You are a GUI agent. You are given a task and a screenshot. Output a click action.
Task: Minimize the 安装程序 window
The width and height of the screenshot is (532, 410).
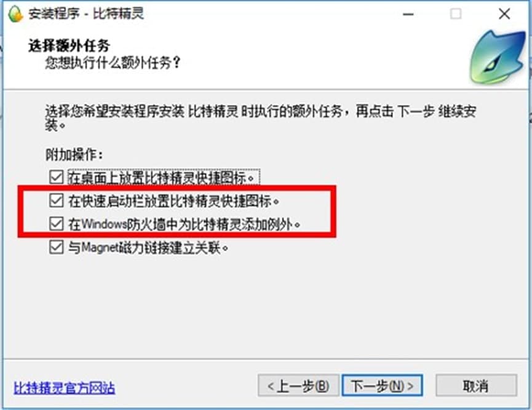[x=408, y=14]
